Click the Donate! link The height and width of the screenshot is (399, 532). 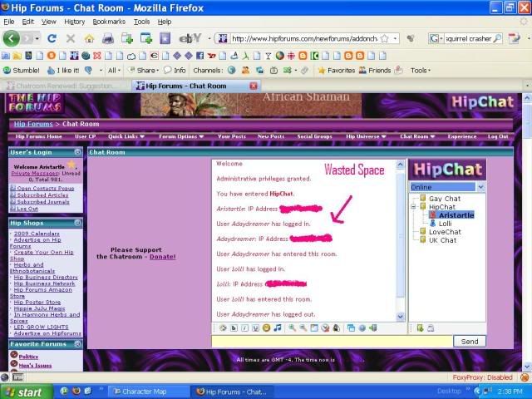[x=162, y=257]
